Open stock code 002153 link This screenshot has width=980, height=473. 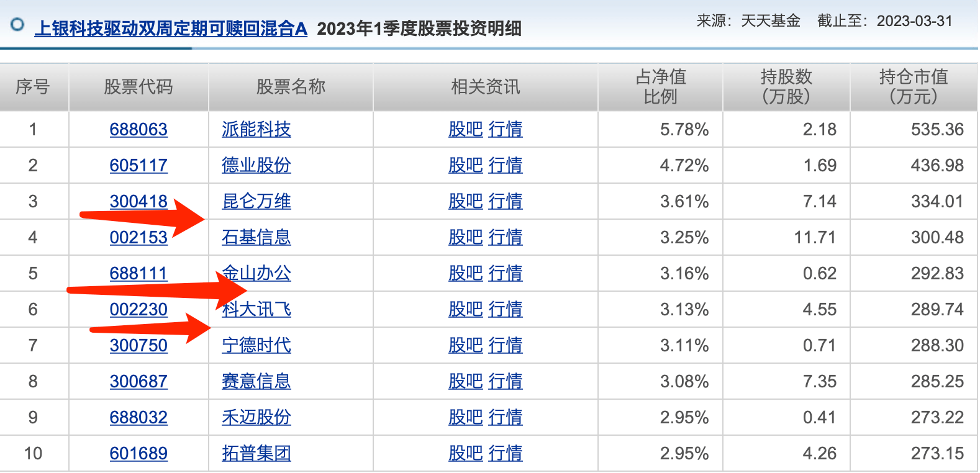138,238
